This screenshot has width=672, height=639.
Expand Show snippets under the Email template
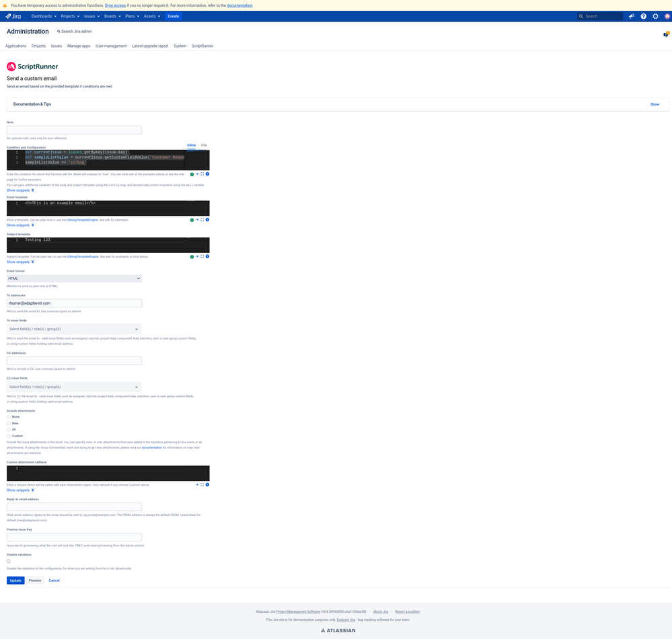(x=20, y=225)
